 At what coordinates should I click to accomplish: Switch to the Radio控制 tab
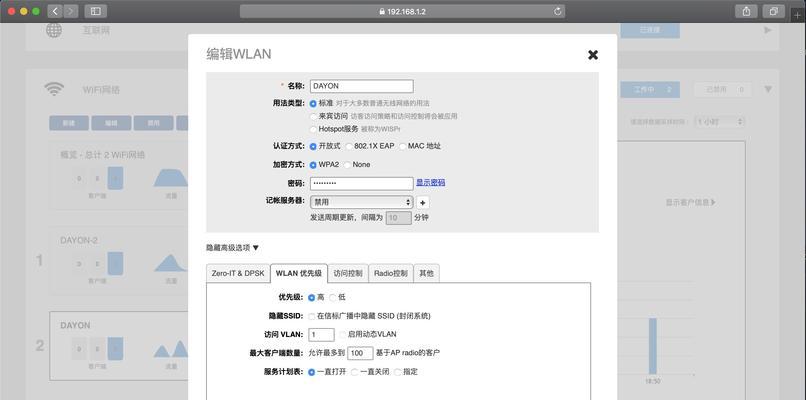coord(391,274)
